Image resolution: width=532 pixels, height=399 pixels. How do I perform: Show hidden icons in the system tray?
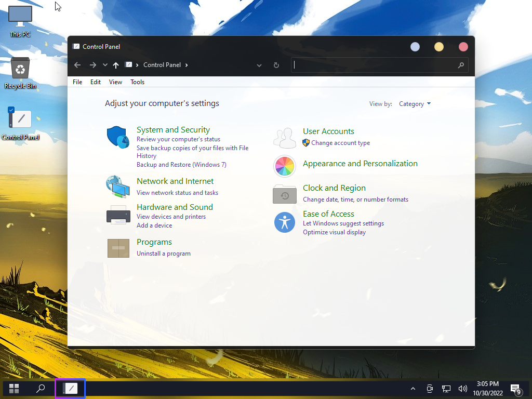point(413,389)
